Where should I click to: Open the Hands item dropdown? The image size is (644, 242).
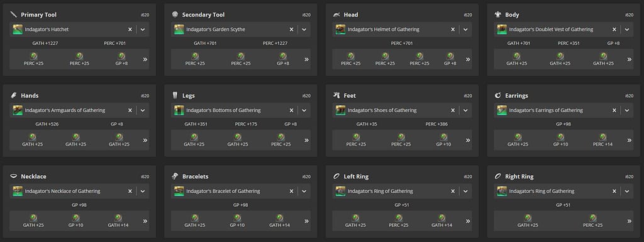tap(143, 110)
